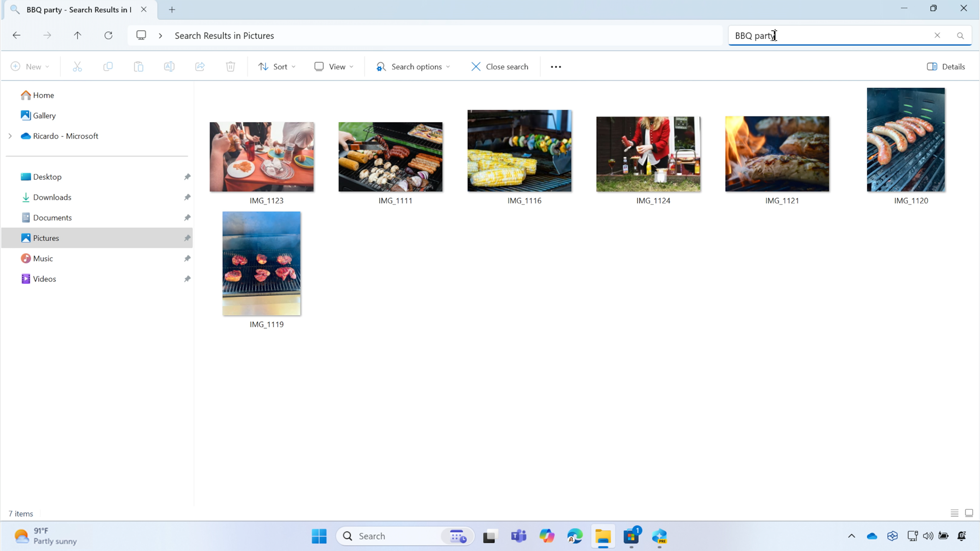Viewport: 980px width, 551px height.
Task: Select the Paste icon
Action: click(139, 67)
